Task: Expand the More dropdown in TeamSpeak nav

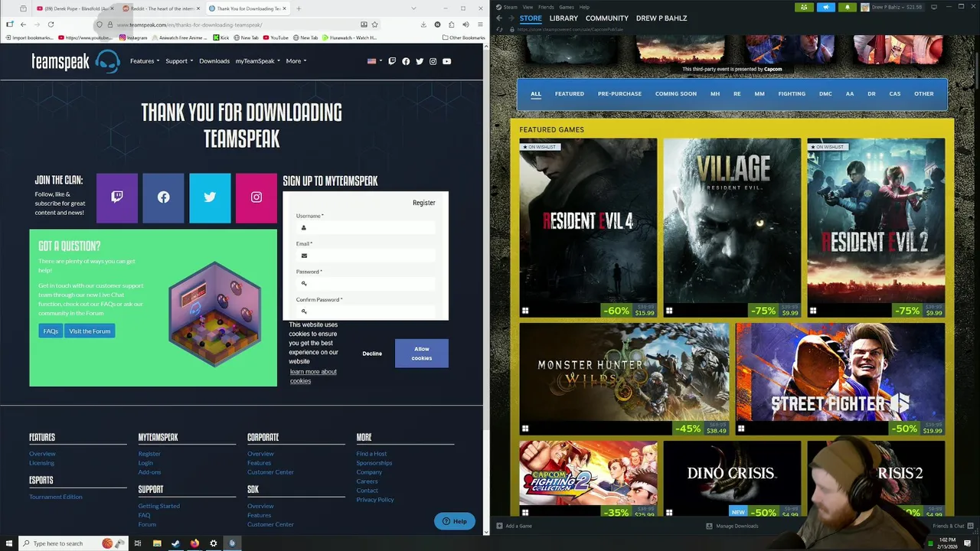Action: click(x=296, y=61)
